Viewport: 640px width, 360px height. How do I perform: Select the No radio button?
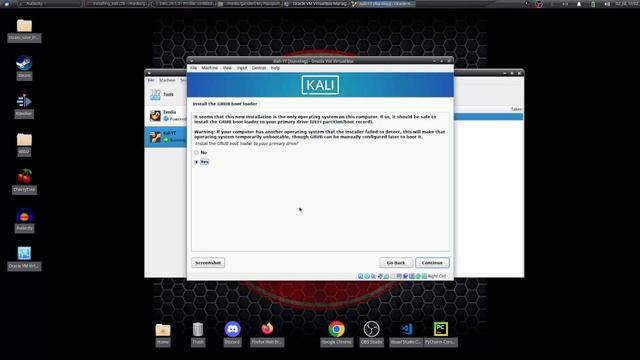click(196, 153)
